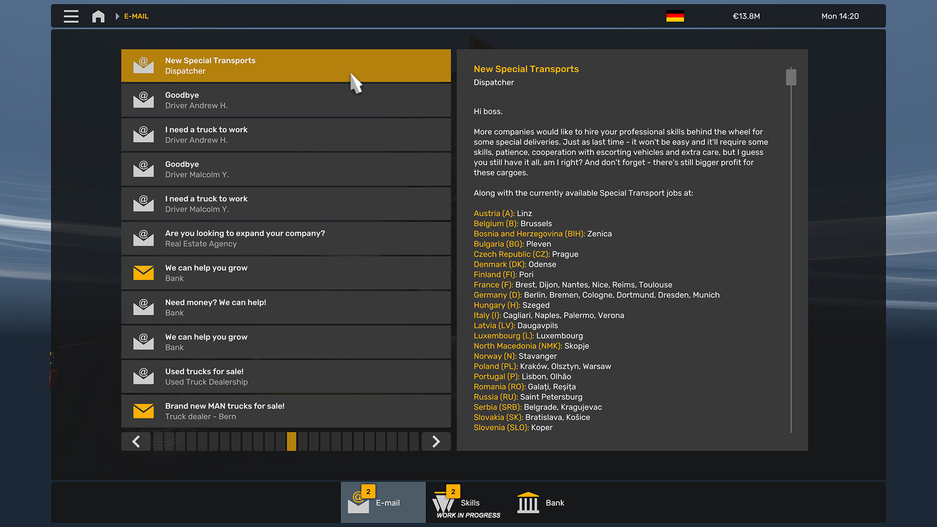Click the Mon 14:20 clock
Image resolution: width=937 pixels, height=527 pixels.
point(840,16)
